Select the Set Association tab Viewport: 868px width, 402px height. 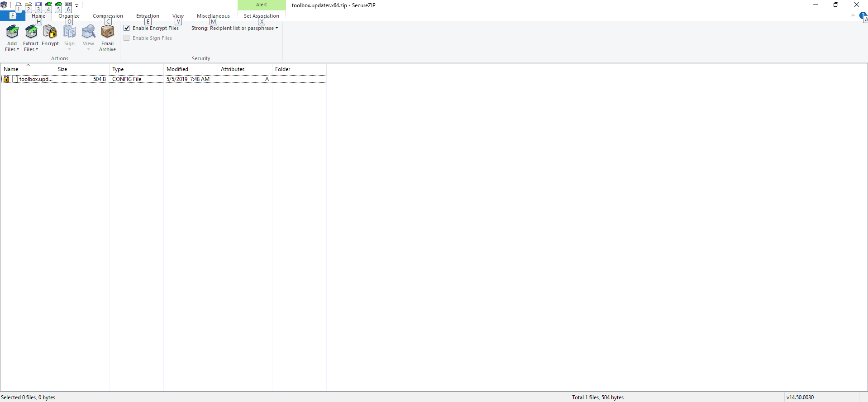click(261, 16)
